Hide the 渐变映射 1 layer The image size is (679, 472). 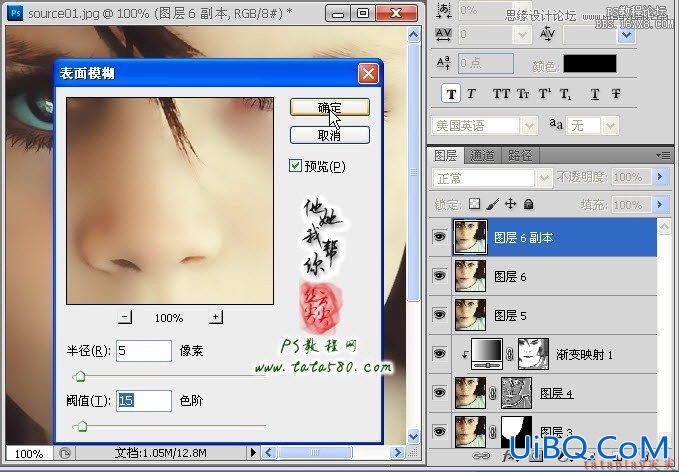pos(439,353)
